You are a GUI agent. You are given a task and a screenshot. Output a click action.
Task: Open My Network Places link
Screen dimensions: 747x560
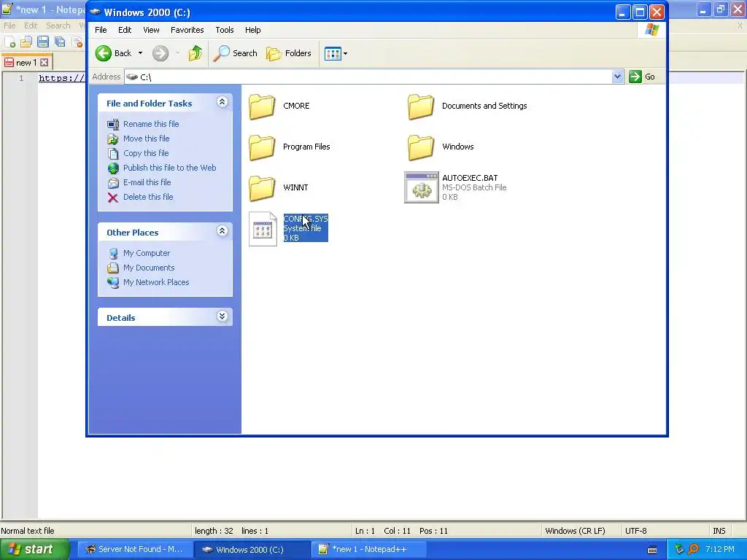tap(156, 282)
